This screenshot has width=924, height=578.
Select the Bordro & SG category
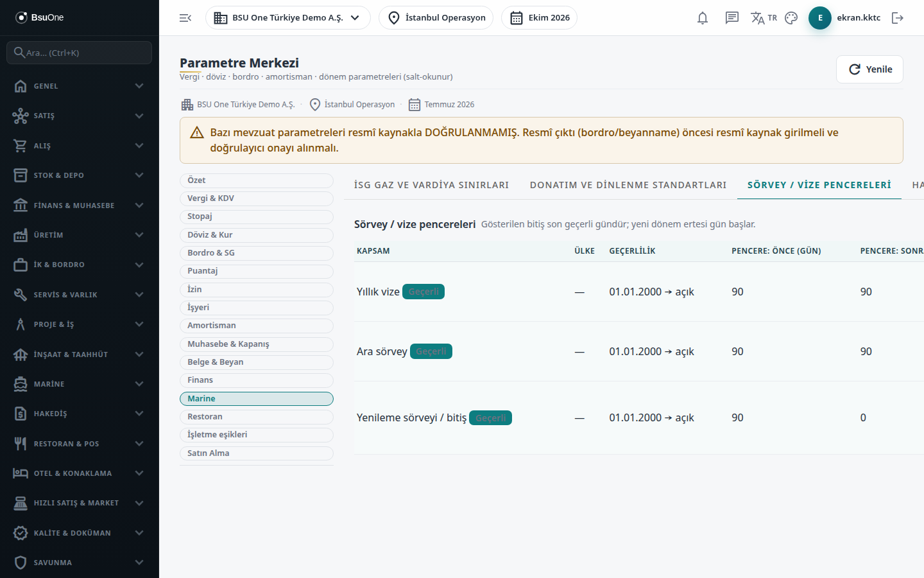(x=257, y=253)
